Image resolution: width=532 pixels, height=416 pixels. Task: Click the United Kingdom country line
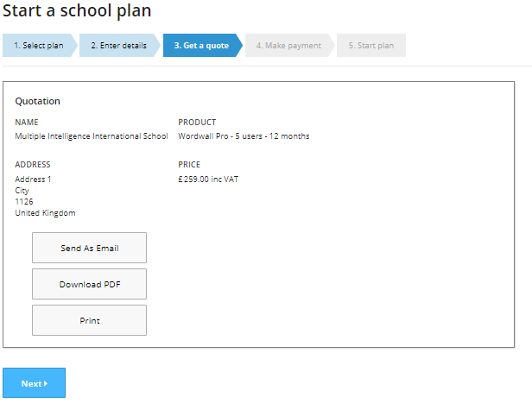click(45, 213)
